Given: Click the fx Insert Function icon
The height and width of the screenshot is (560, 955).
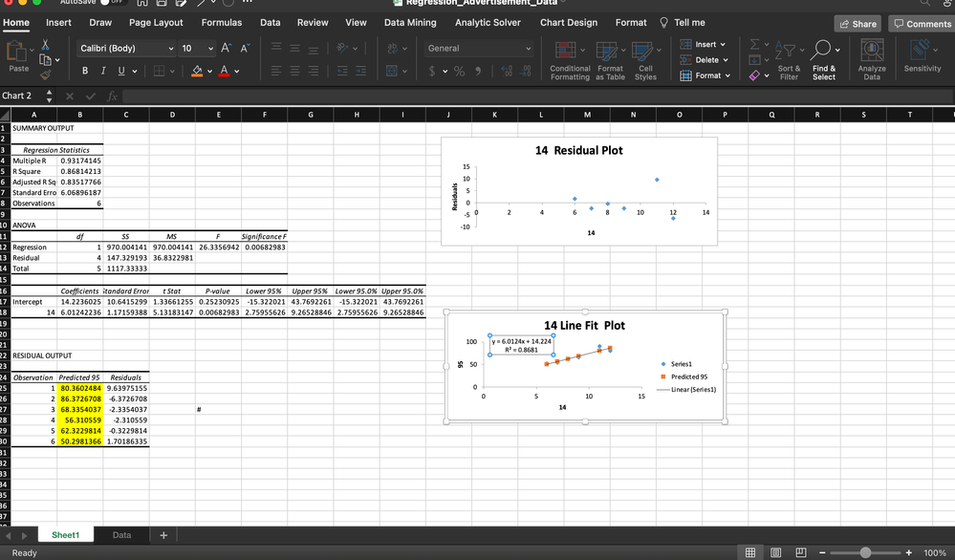Looking at the screenshot, I should pos(112,97).
